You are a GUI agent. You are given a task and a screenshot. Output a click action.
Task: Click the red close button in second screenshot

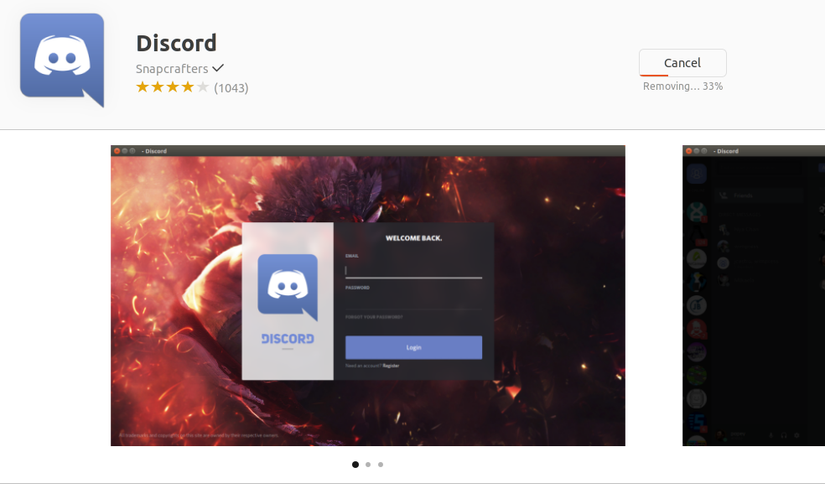[689, 151]
